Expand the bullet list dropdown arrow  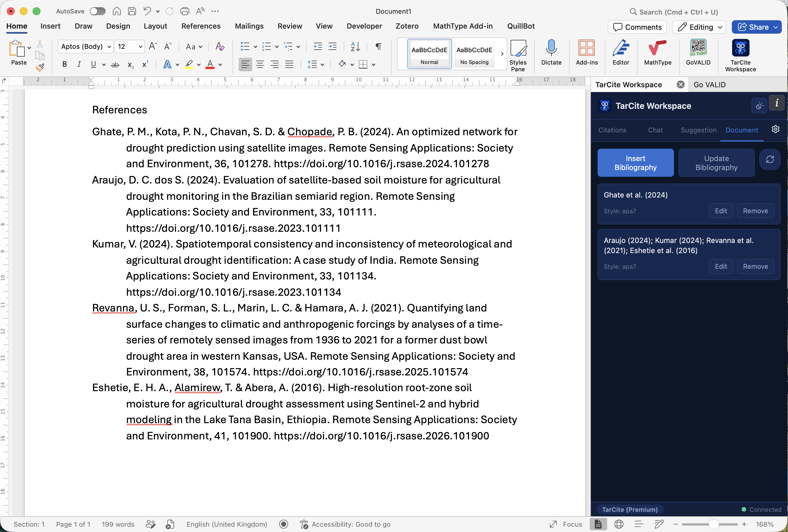tap(255, 47)
